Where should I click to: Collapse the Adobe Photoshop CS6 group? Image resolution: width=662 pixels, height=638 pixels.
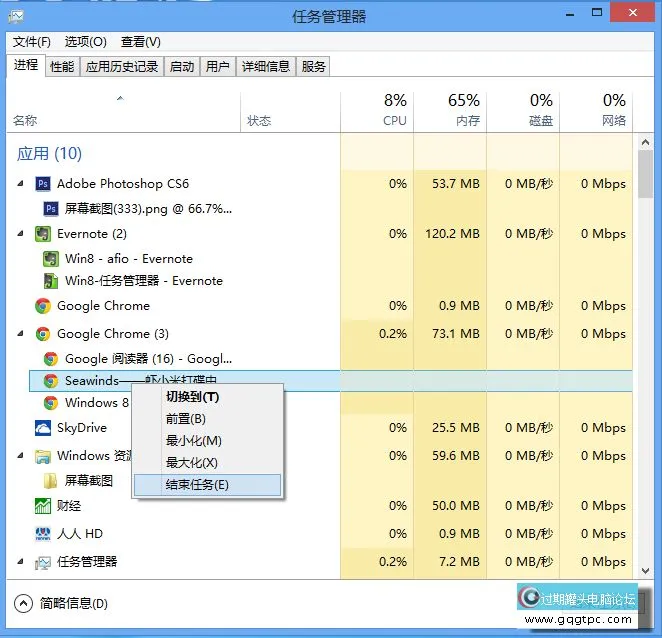coord(20,184)
